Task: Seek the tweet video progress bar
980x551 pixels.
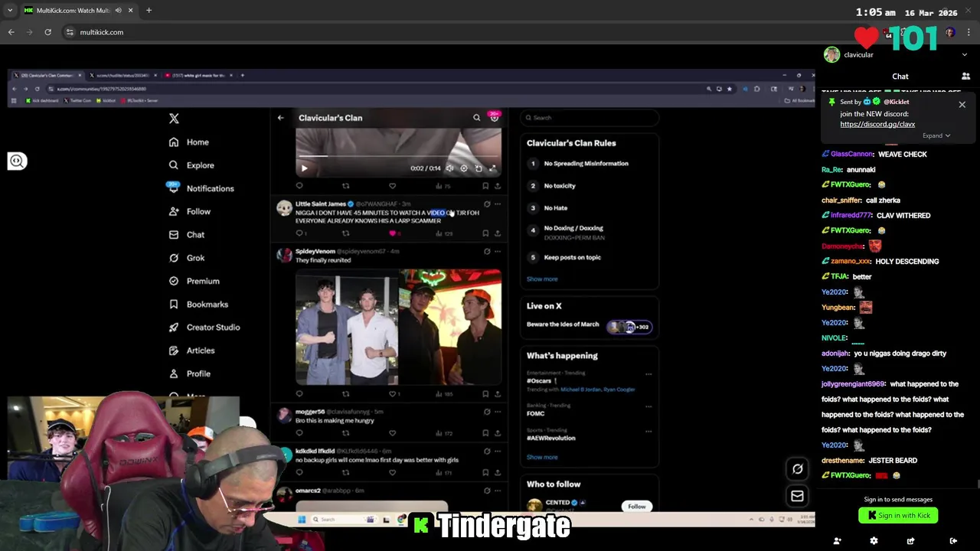Action: 398,156
